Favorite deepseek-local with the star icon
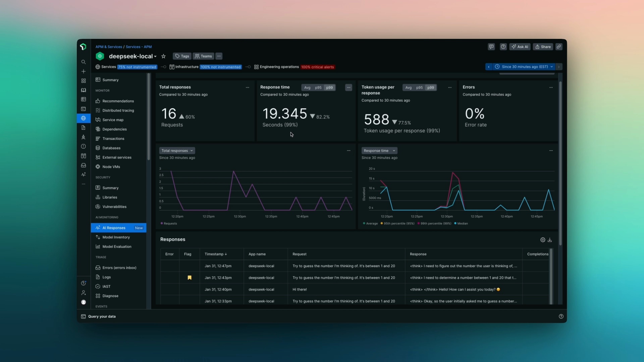644x362 pixels. click(x=163, y=56)
